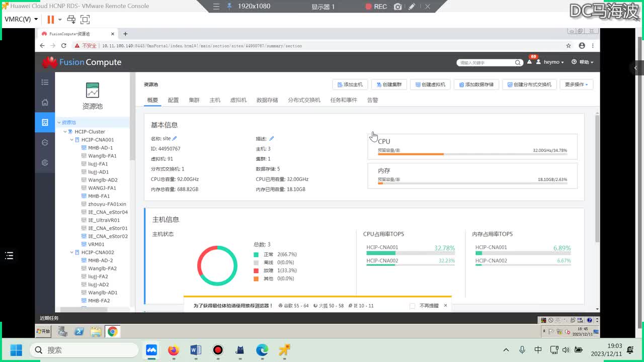Open the 帮助 help dropdown
The width and height of the screenshot is (644, 362).
[583, 62]
